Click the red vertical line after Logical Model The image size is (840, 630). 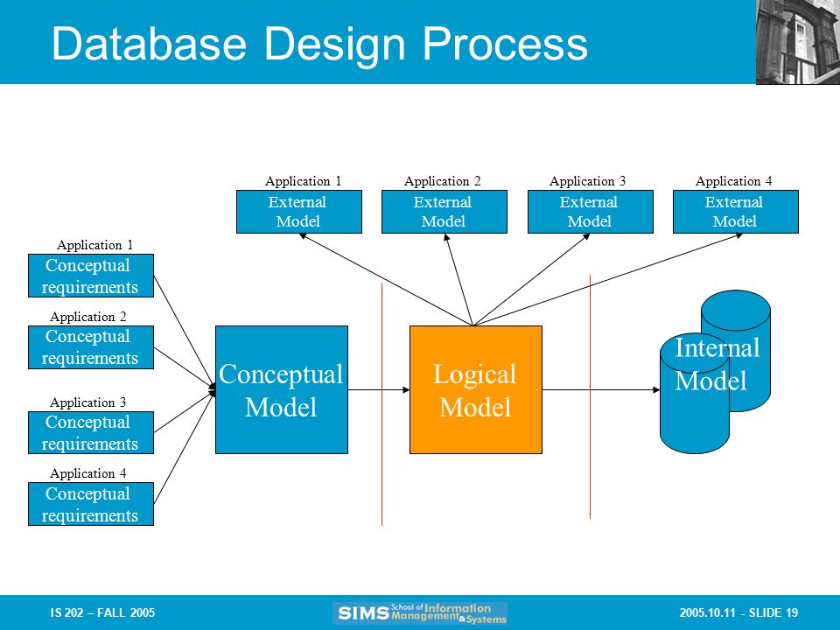(x=590, y=397)
